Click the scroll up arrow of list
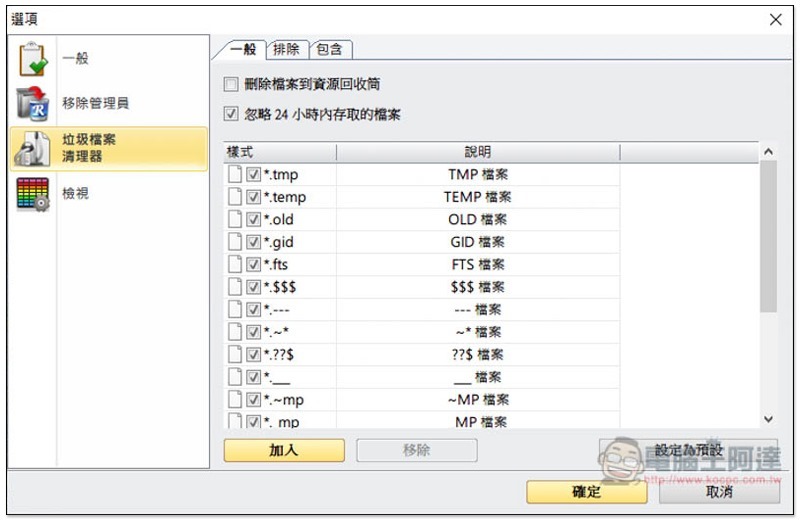This screenshot has width=800, height=521. click(768, 152)
